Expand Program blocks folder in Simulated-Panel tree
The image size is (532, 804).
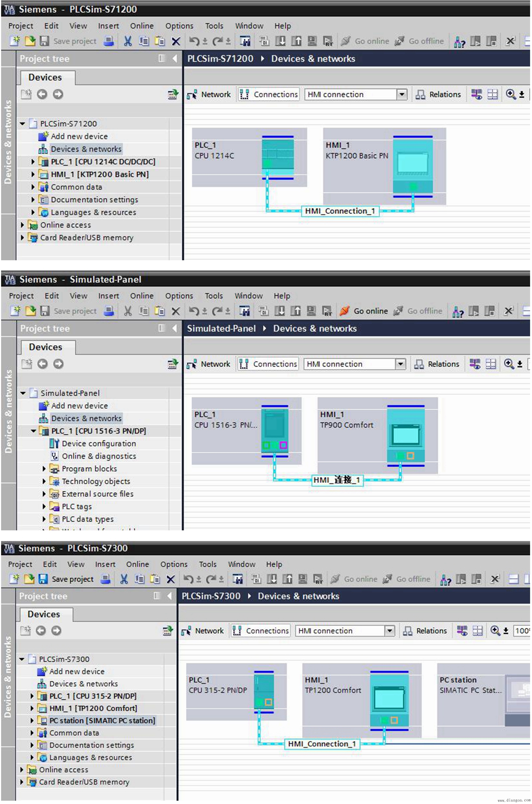tap(44, 468)
